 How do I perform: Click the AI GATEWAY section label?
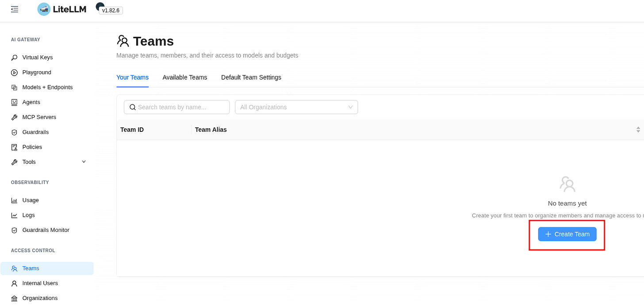[26, 40]
